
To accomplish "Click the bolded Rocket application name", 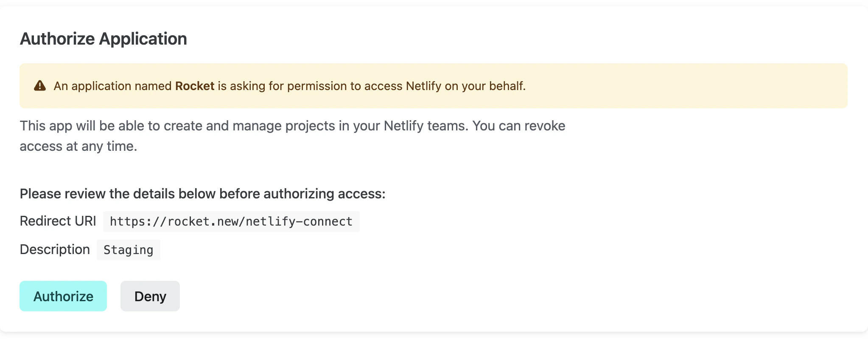I will pos(195,86).
